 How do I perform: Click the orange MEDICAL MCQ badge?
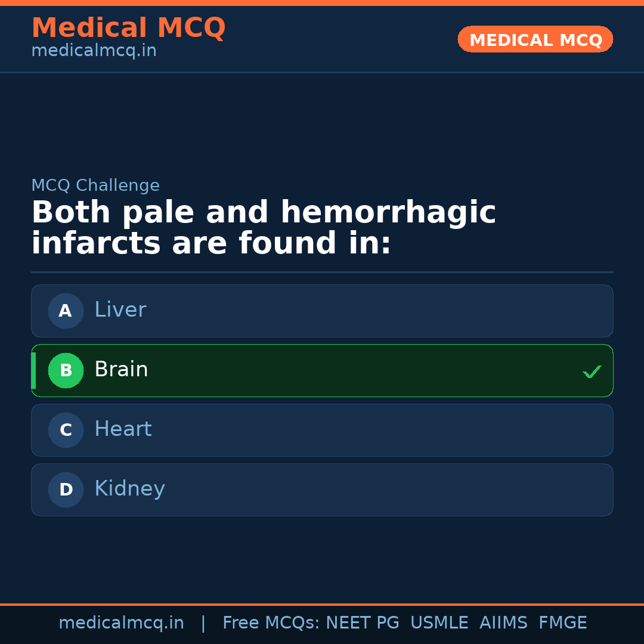(x=535, y=39)
